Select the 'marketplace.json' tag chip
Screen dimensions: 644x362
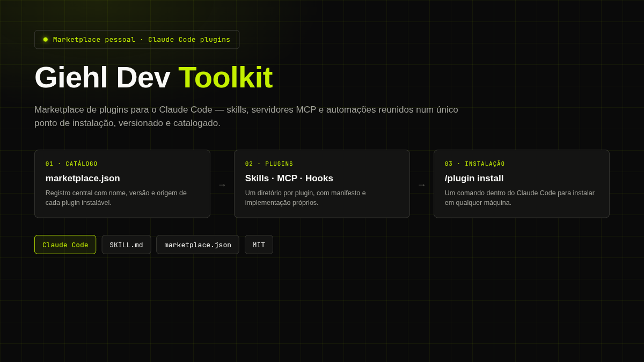[x=197, y=245]
